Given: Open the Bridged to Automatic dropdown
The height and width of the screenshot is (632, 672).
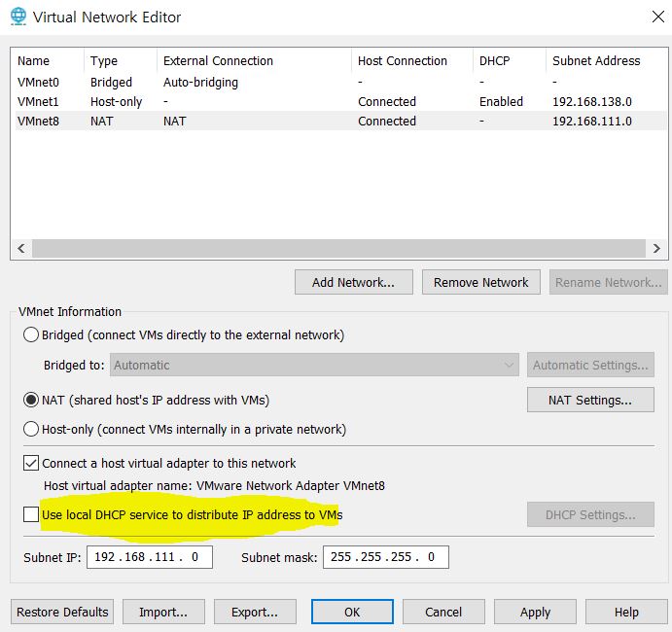Looking at the screenshot, I should coord(314,365).
